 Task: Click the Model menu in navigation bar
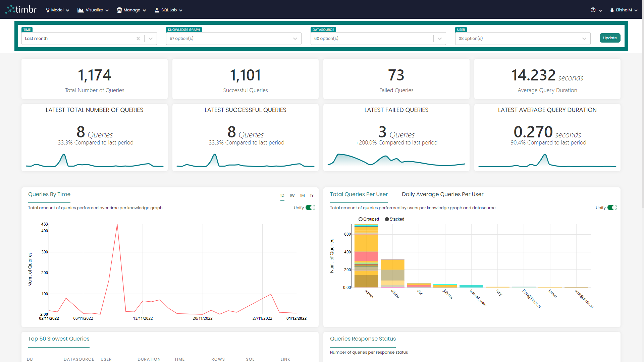(57, 10)
